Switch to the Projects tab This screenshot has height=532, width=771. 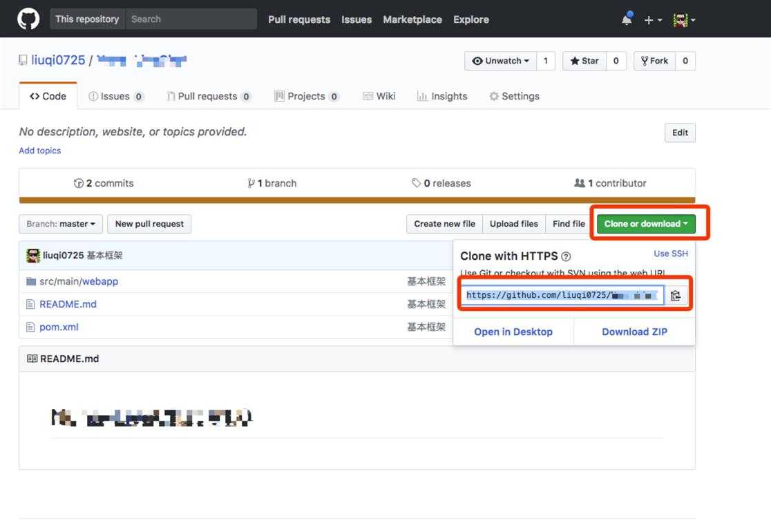click(307, 96)
